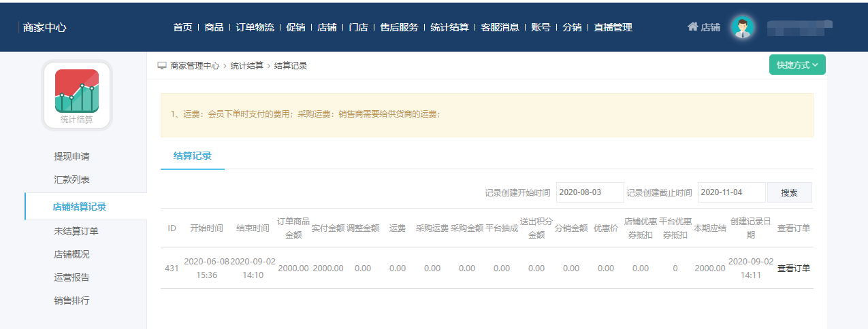Select the 结算记录 tab
Viewport: 868px width, 329px height.
coord(193,156)
